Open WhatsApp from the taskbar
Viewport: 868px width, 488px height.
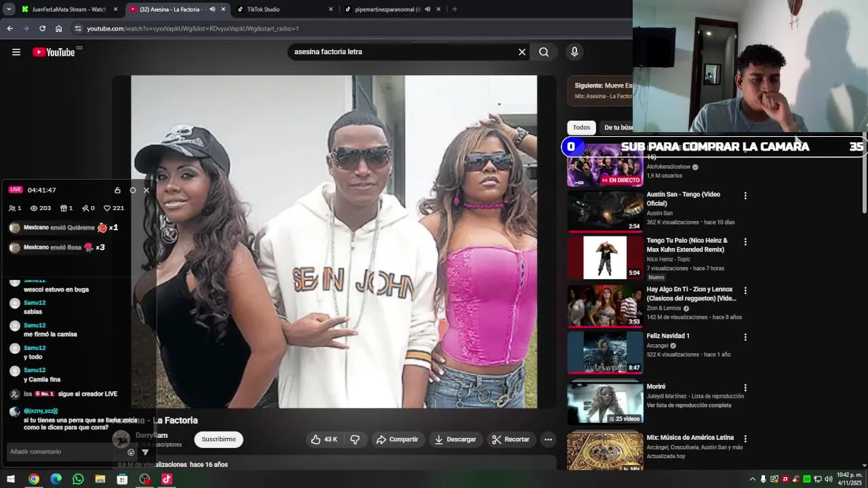click(x=78, y=479)
